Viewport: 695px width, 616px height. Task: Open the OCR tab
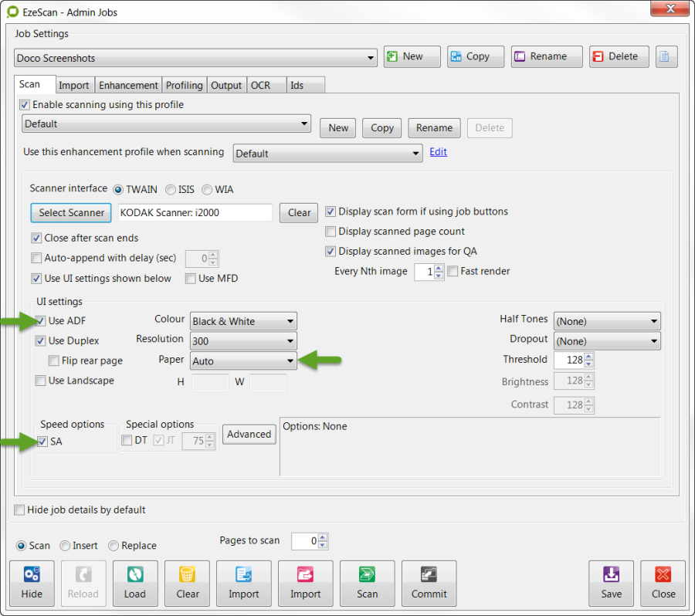(261, 85)
